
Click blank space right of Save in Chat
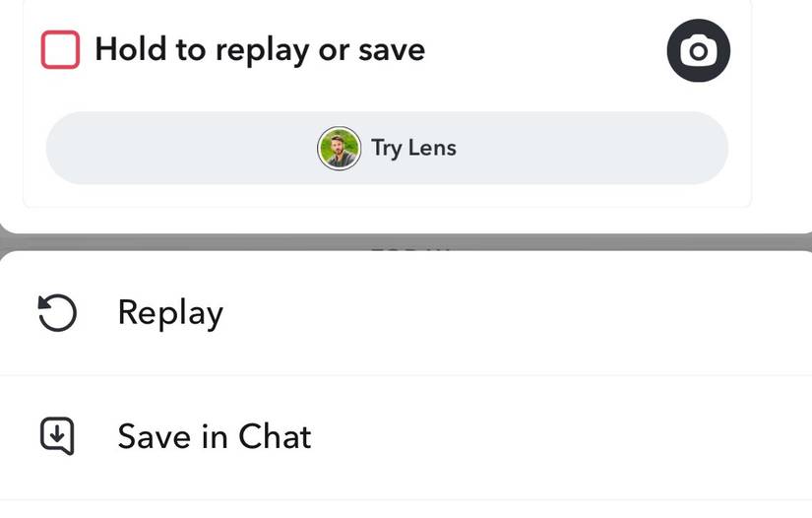pyautogui.click(x=591, y=436)
